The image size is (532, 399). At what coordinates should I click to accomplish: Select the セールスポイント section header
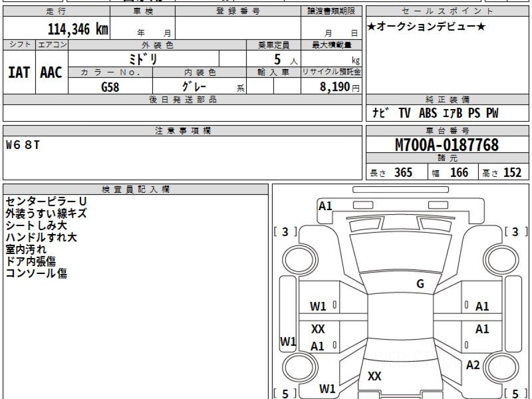[x=447, y=12]
